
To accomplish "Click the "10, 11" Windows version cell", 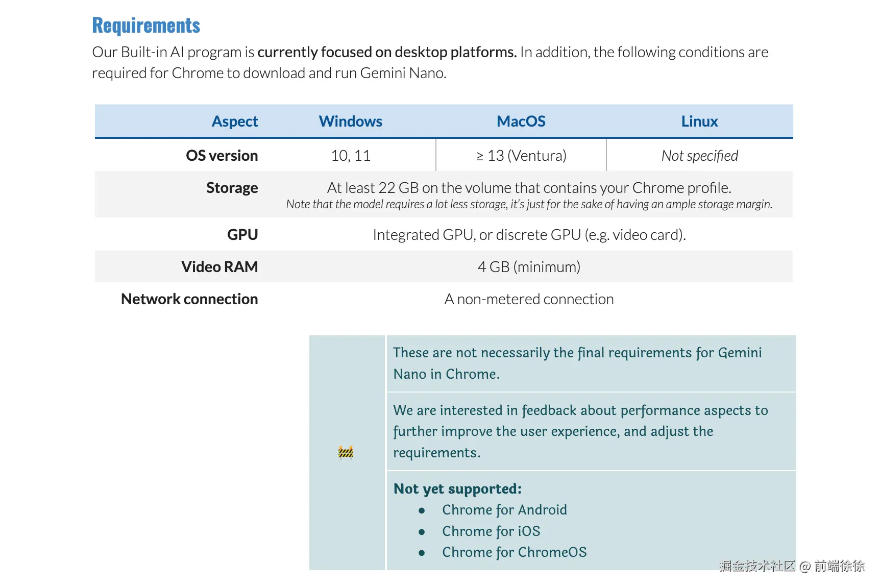I will click(x=351, y=156).
